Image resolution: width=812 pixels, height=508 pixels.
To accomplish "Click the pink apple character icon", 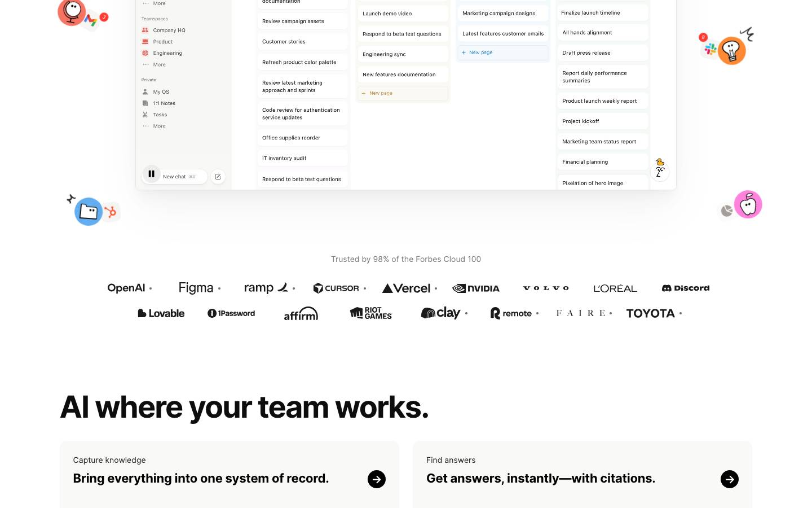I will (x=748, y=204).
